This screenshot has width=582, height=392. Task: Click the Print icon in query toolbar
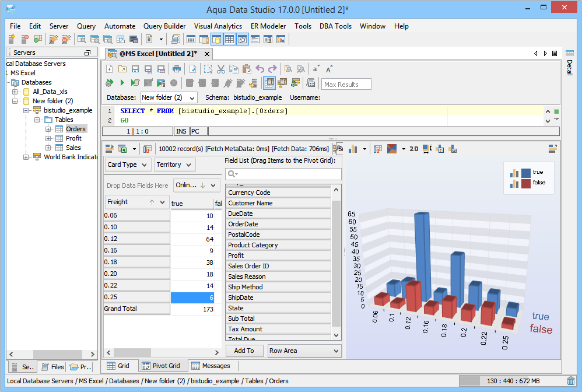pyautogui.click(x=177, y=69)
